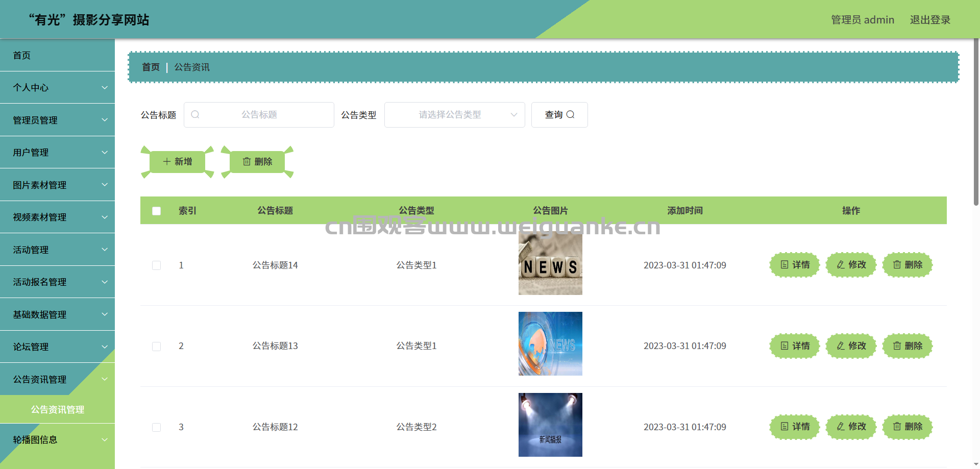Click 首页 in the breadcrumb

(x=151, y=67)
